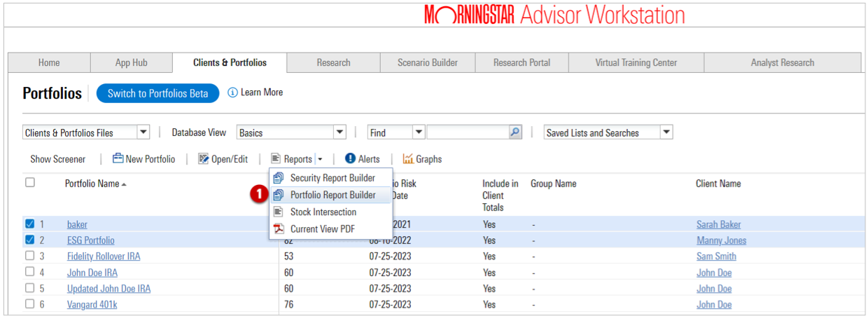The image size is (868, 316).
Task: Choose Stock Intersection menu entry
Action: click(330, 212)
